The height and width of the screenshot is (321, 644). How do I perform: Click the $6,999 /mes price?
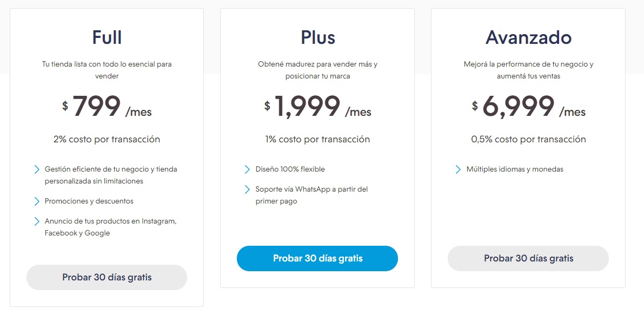pyautogui.click(x=529, y=107)
